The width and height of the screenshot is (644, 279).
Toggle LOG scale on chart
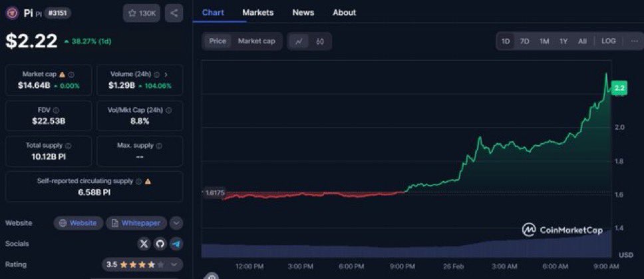[x=609, y=41]
